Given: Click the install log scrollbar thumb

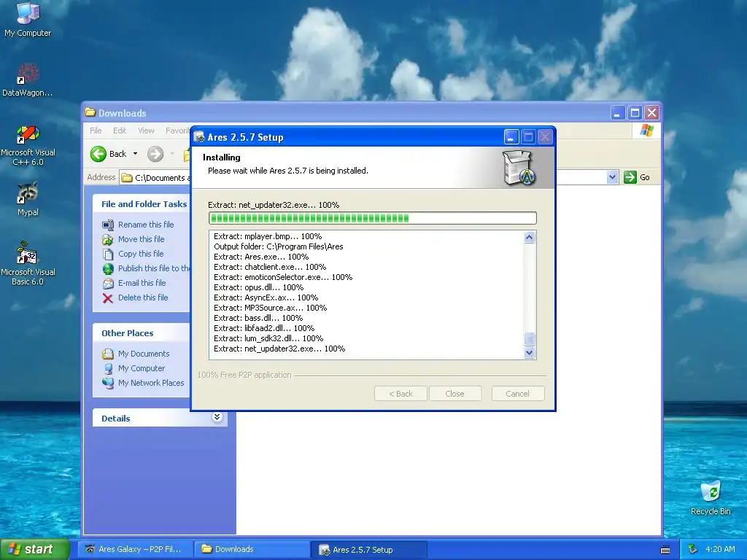Looking at the screenshot, I should click(530, 339).
